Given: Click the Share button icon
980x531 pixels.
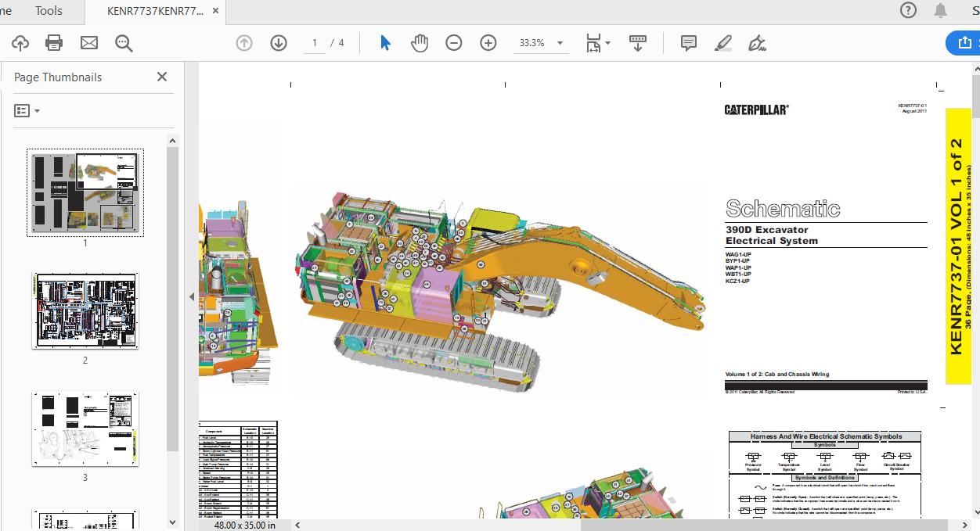Looking at the screenshot, I should (x=963, y=43).
